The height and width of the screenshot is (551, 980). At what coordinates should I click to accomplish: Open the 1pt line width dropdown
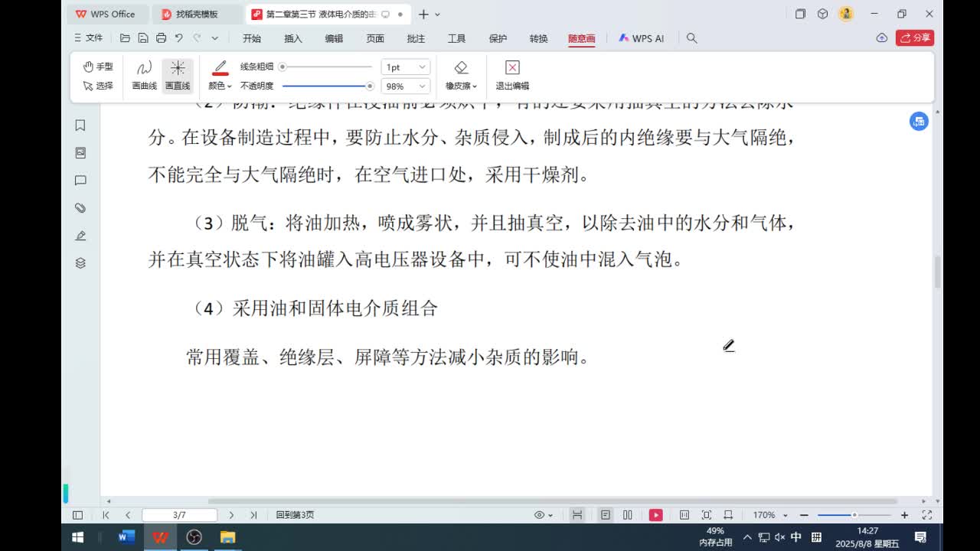tap(406, 67)
